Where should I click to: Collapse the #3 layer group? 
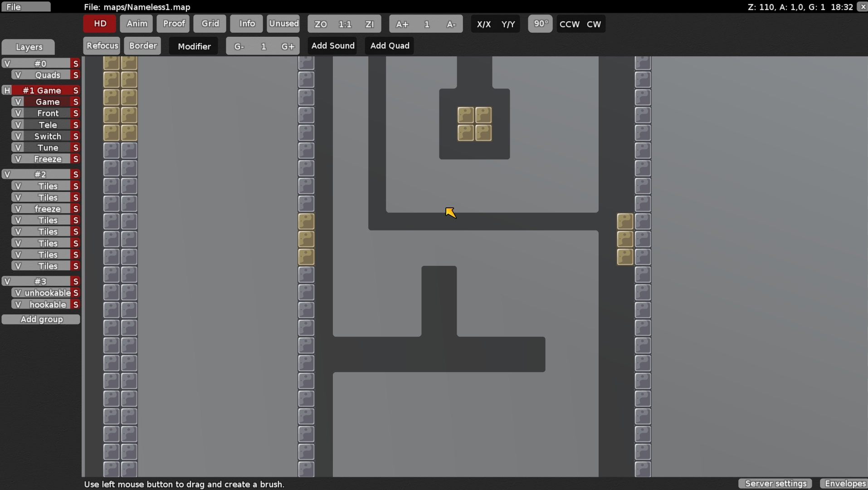(x=7, y=281)
